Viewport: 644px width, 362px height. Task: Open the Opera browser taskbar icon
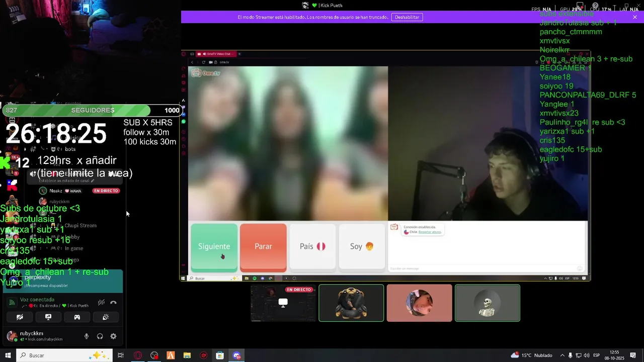coord(138,355)
